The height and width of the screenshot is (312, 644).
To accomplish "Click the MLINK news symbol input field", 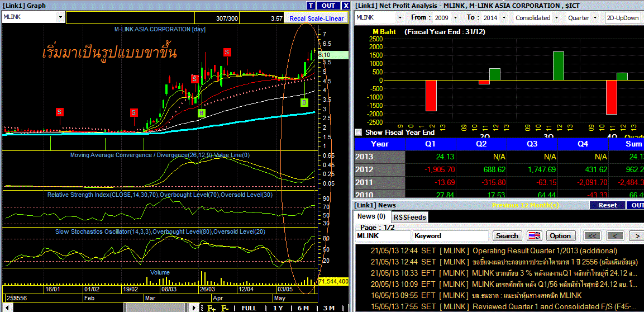I will [383, 235].
